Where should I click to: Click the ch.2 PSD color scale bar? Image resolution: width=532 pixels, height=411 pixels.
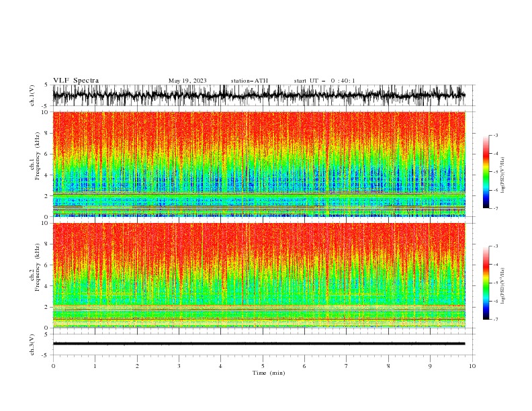point(486,283)
